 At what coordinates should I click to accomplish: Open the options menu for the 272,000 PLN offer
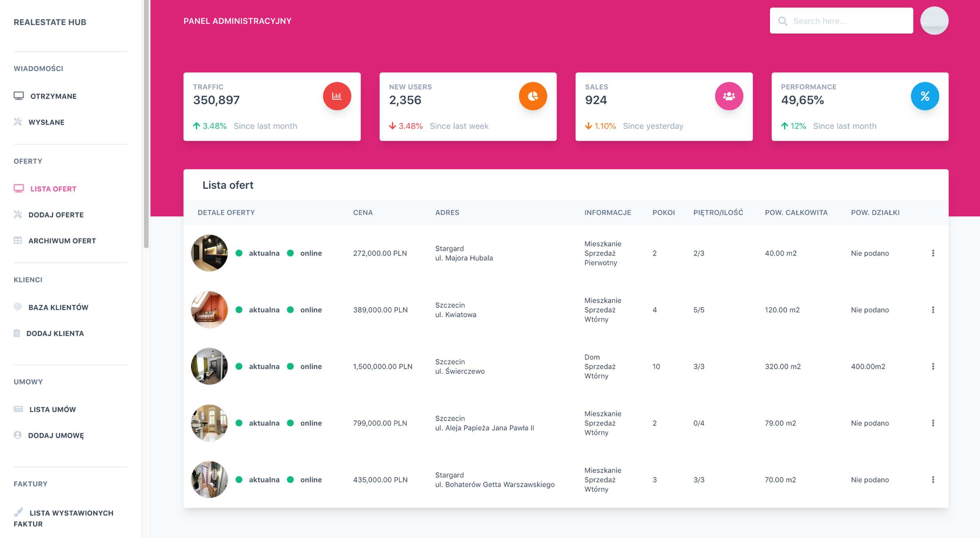pyautogui.click(x=934, y=253)
